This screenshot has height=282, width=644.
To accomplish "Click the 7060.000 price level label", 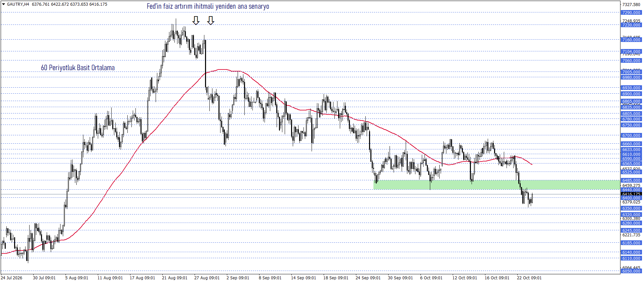I will [631, 61].
